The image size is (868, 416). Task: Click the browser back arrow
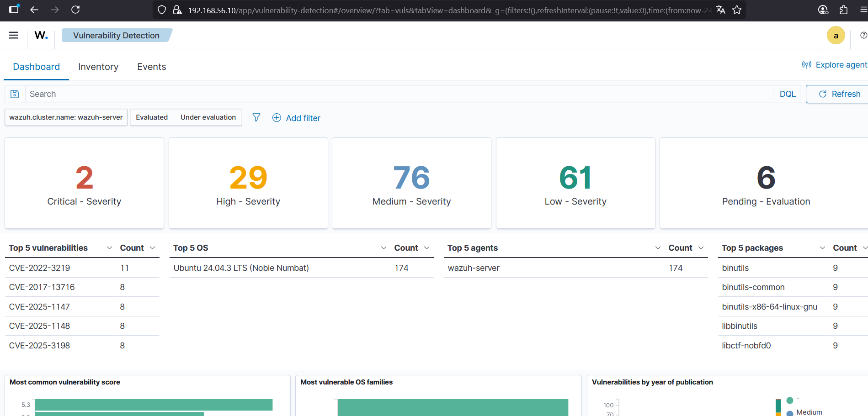tap(34, 10)
